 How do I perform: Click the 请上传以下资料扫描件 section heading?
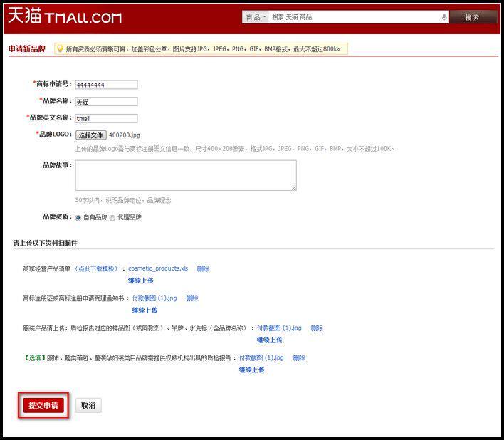(46, 243)
